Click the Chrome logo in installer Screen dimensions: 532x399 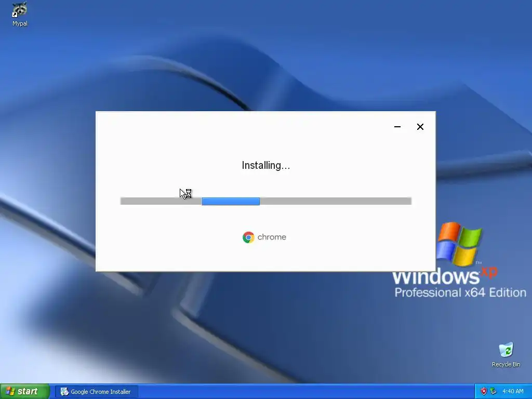pos(248,237)
